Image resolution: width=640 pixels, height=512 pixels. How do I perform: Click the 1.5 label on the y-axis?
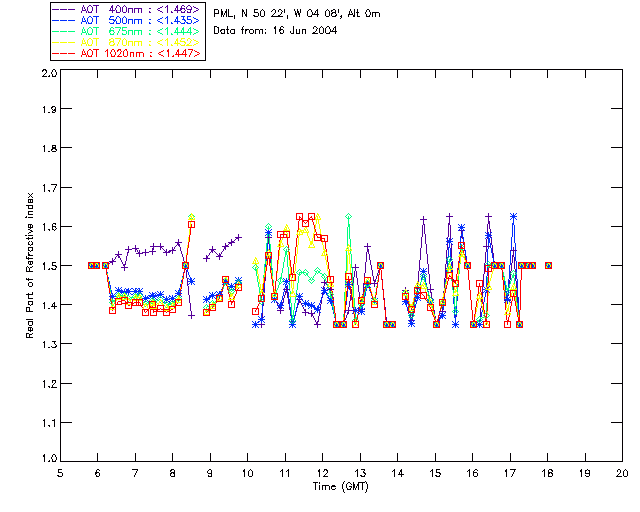[49, 266]
